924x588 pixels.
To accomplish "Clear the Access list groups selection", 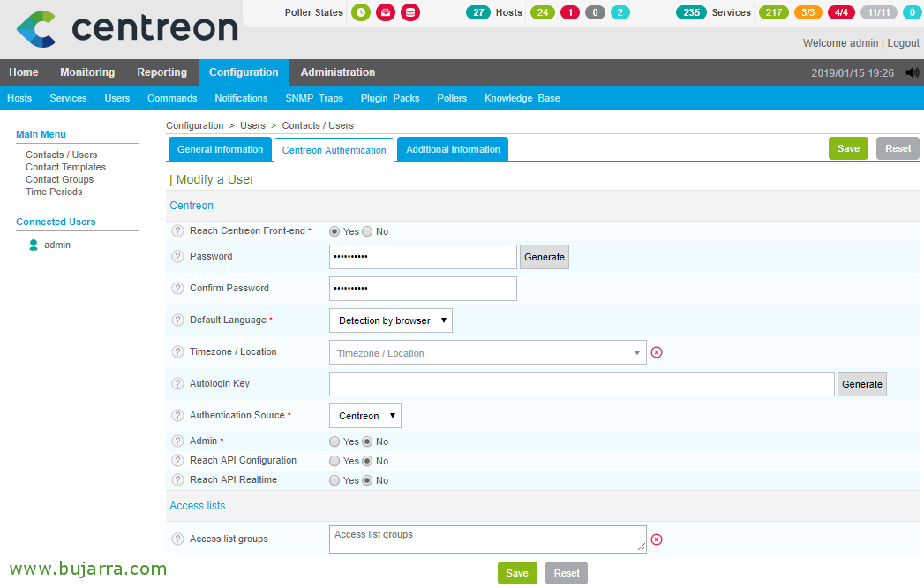I will point(657,539).
